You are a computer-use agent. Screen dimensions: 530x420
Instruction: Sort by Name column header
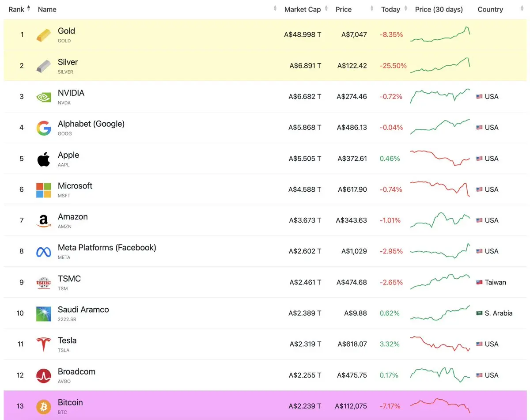(x=47, y=9)
